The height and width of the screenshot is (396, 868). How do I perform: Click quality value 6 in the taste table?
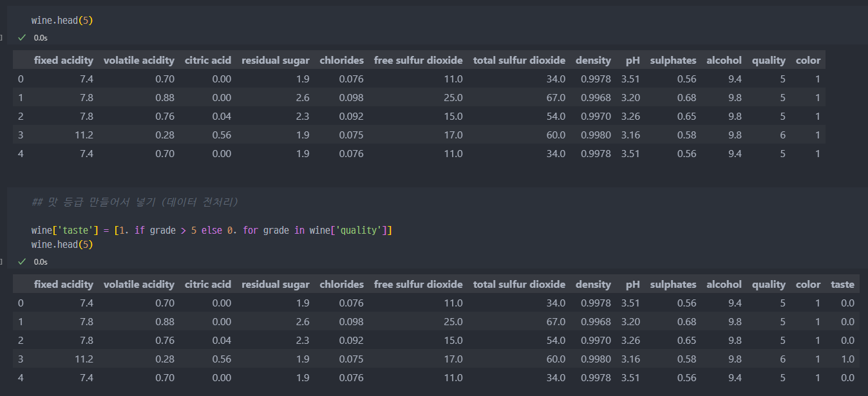tap(782, 359)
